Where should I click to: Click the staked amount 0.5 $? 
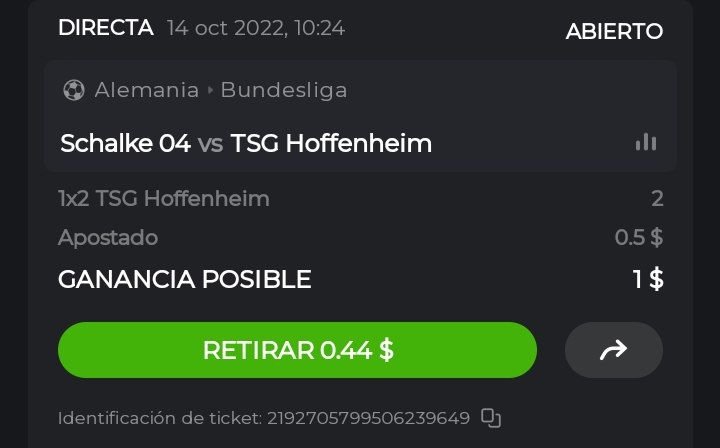[x=639, y=238]
